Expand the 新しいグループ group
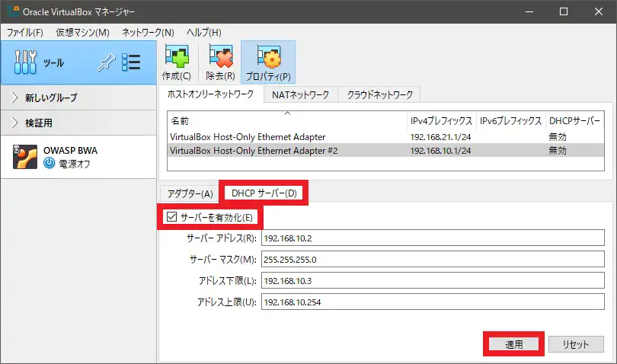The width and height of the screenshot is (617, 364). tap(14, 97)
